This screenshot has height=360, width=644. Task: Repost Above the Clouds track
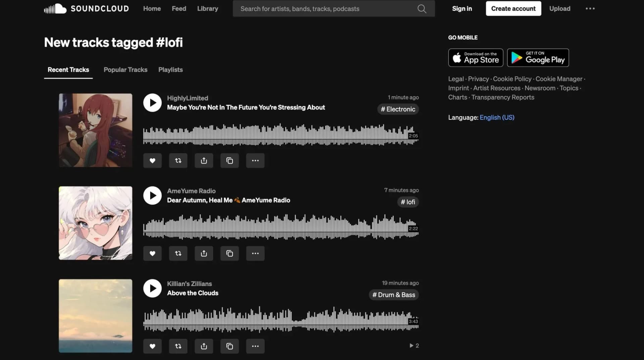(178, 346)
